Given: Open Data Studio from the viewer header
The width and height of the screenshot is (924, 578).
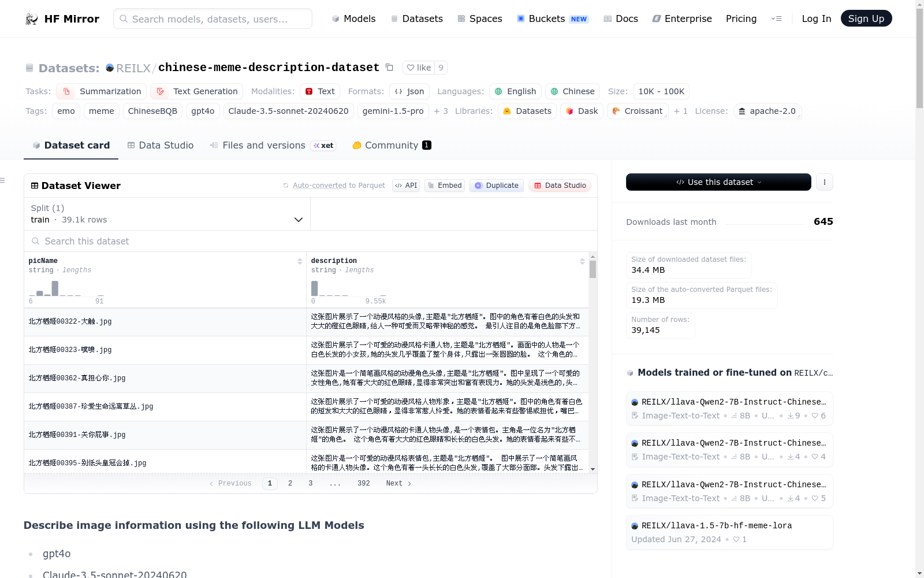Looking at the screenshot, I should (560, 186).
